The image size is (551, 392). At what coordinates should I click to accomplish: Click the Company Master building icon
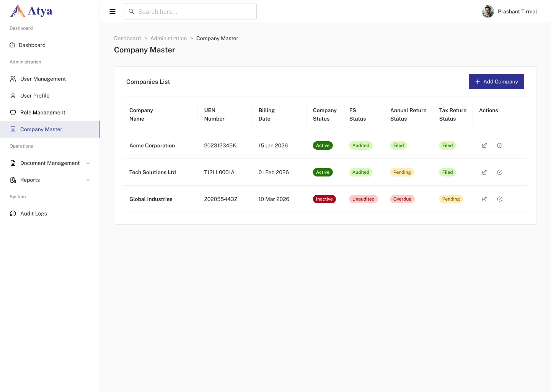point(13,129)
